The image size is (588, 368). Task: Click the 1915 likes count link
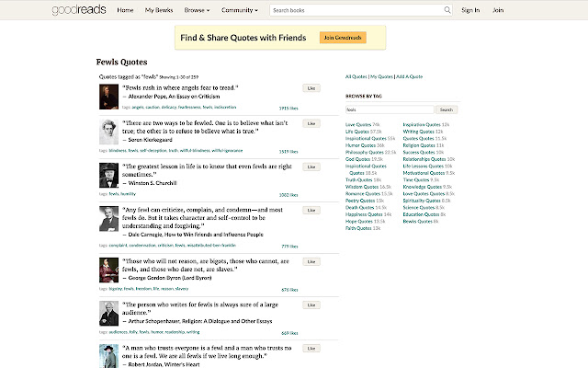point(288,109)
